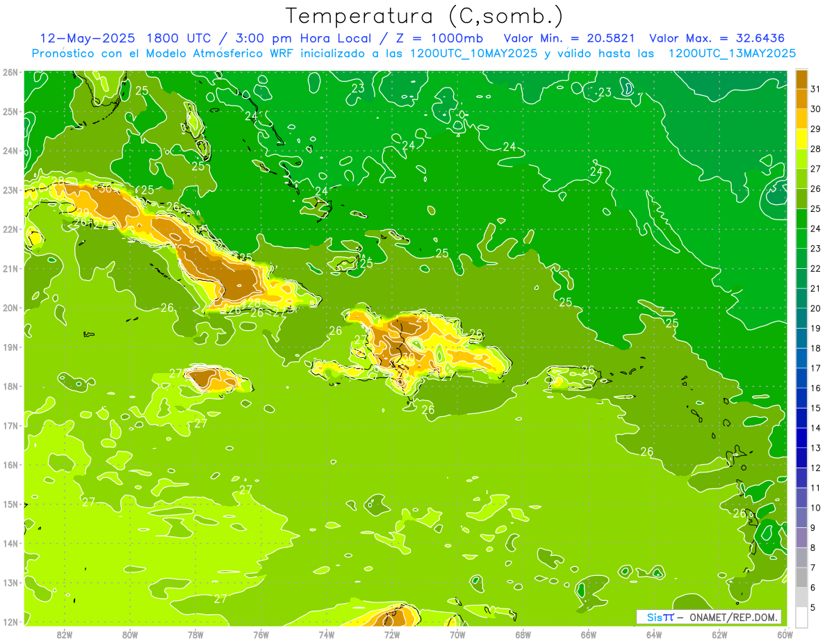Click the 72W longitude axis label
The height and width of the screenshot is (644, 834).
[x=392, y=634]
